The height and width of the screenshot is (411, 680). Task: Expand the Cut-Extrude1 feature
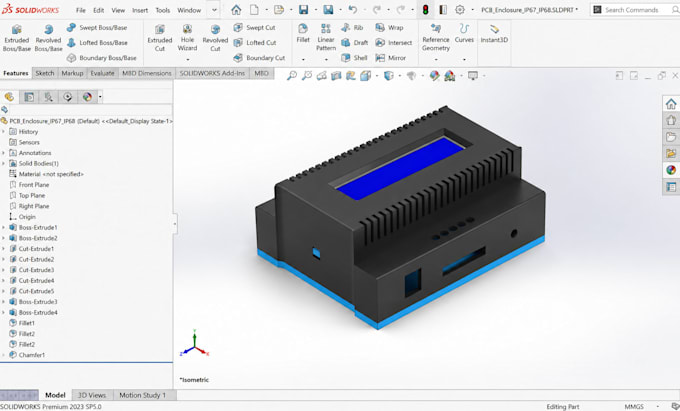(3, 249)
